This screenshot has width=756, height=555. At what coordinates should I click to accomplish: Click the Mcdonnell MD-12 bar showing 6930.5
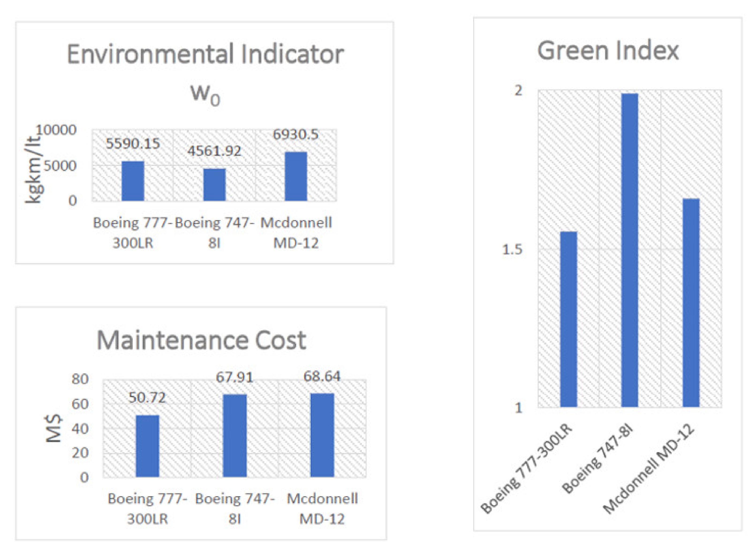[296, 176]
